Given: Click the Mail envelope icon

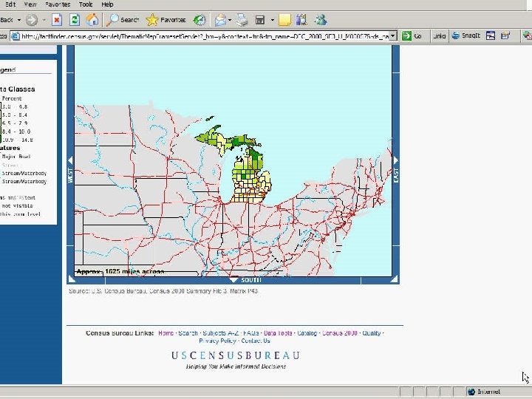Looking at the screenshot, I should (x=220, y=20).
